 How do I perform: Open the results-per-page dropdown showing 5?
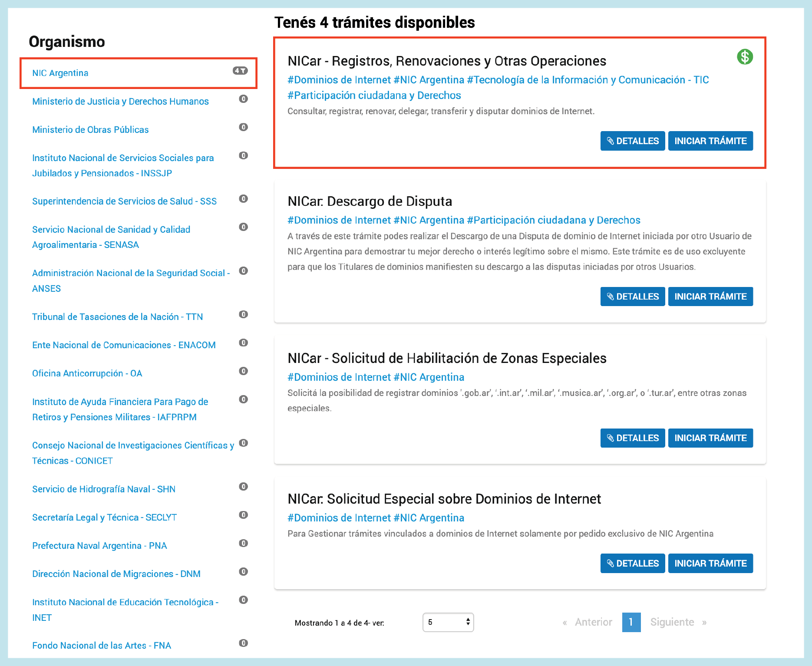[x=448, y=622]
